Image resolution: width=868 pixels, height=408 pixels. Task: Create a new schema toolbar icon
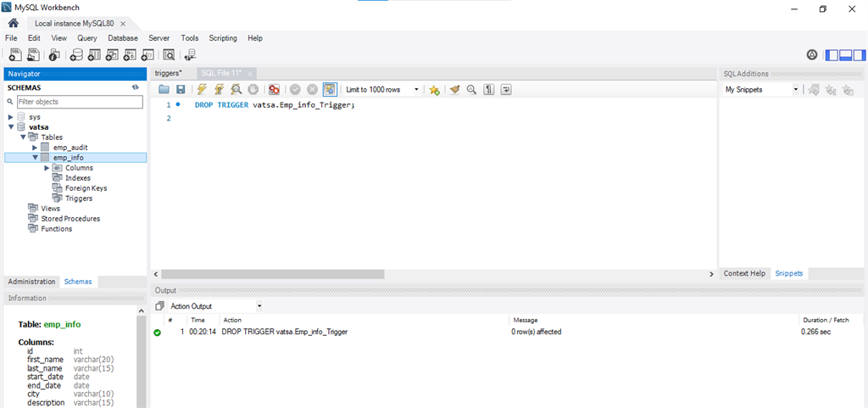tap(75, 55)
